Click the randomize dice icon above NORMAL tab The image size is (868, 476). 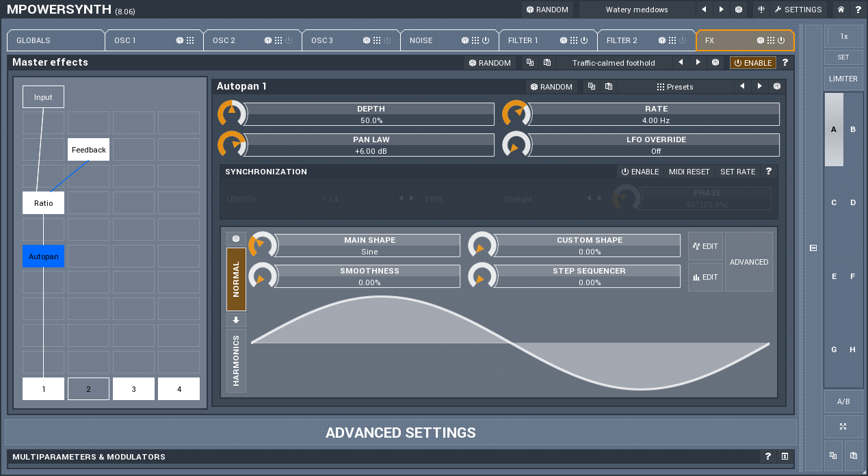(236, 239)
